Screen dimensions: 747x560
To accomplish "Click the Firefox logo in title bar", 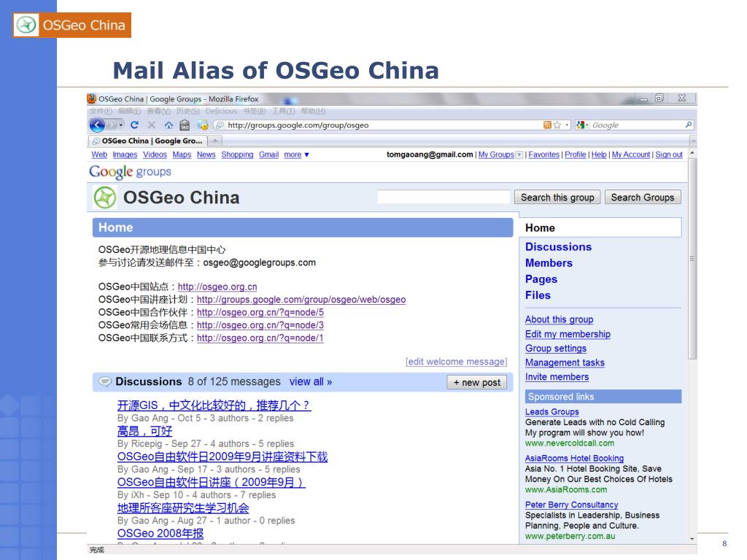I will tap(91, 98).
